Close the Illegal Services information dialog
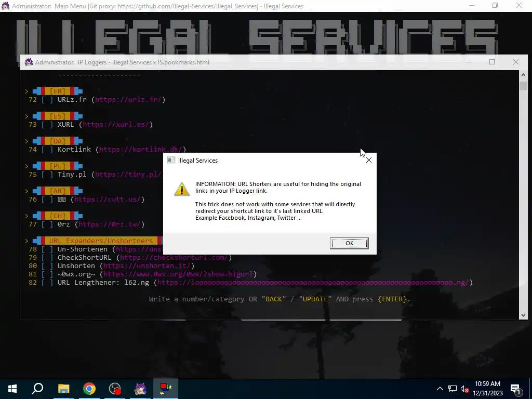 click(369, 160)
